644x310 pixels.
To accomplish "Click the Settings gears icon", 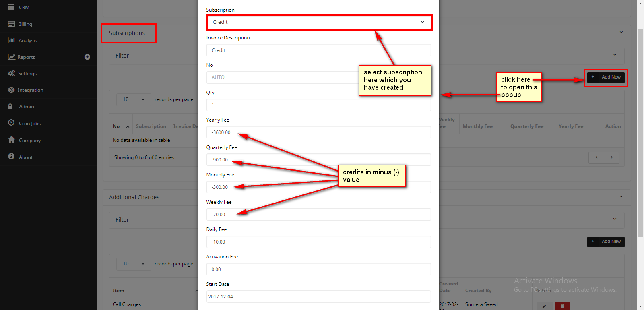I will (11, 74).
